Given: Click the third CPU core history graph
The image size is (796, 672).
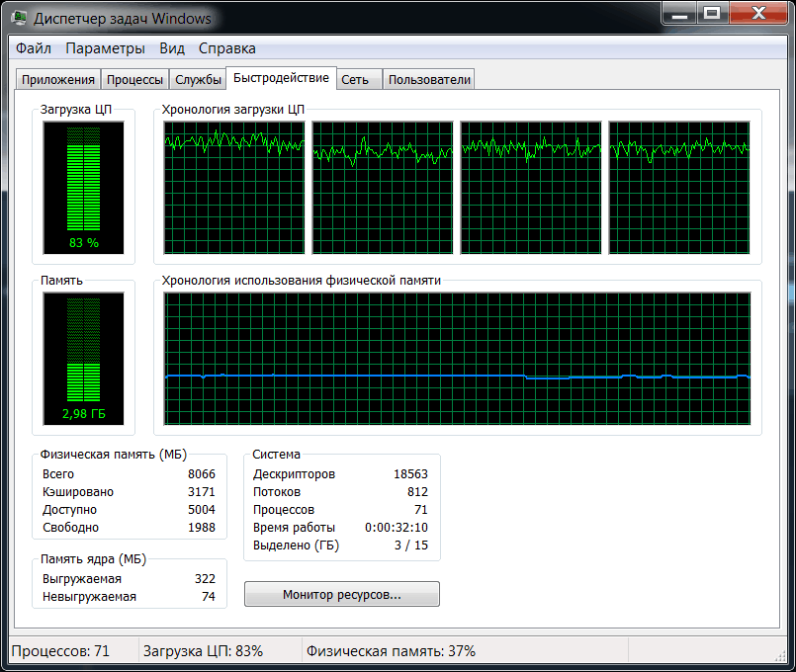Looking at the screenshot, I should [530, 188].
